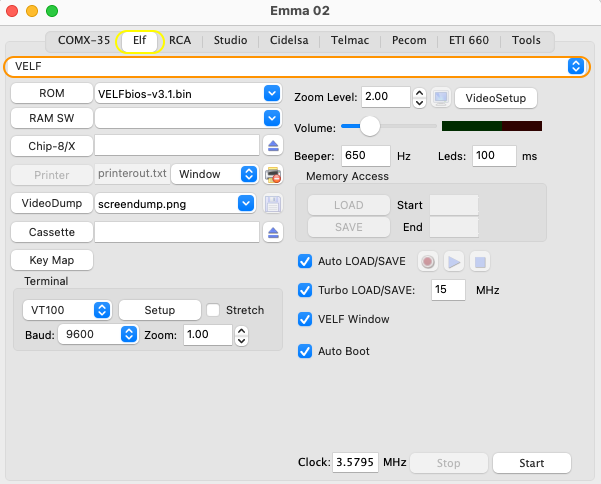
Task: Click the Start button
Action: 532,463
